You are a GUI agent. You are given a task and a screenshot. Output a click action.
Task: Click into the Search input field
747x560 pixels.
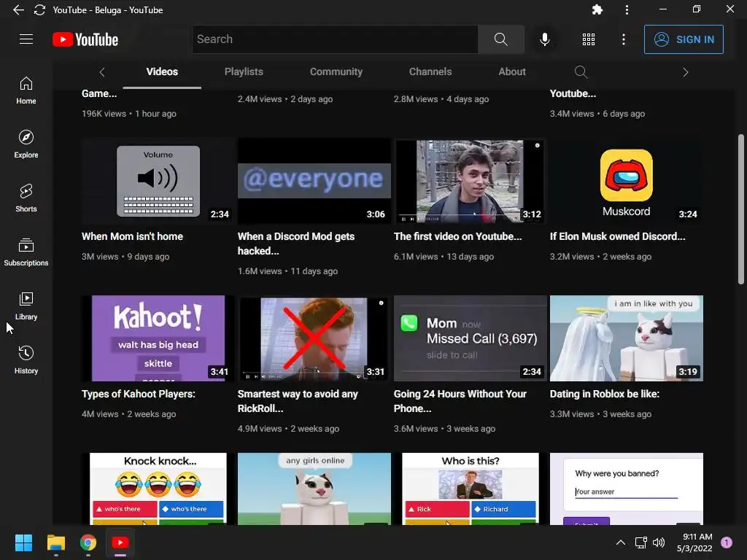pos(335,39)
